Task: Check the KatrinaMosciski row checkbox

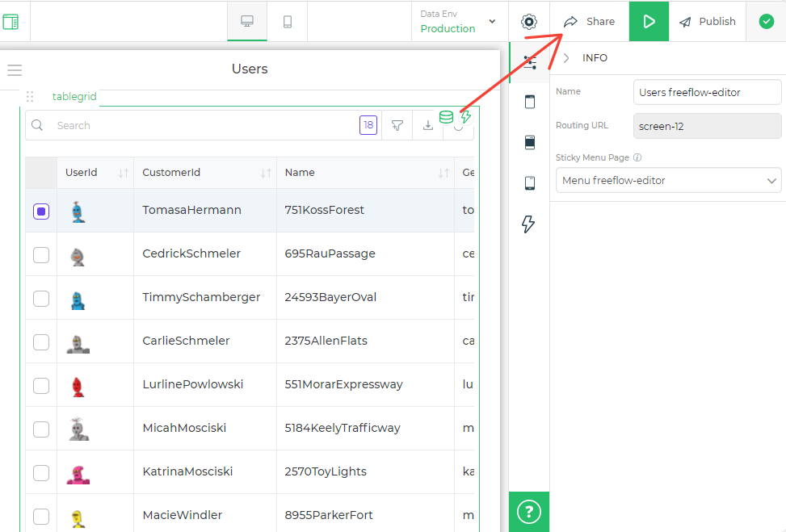Action: click(41, 473)
